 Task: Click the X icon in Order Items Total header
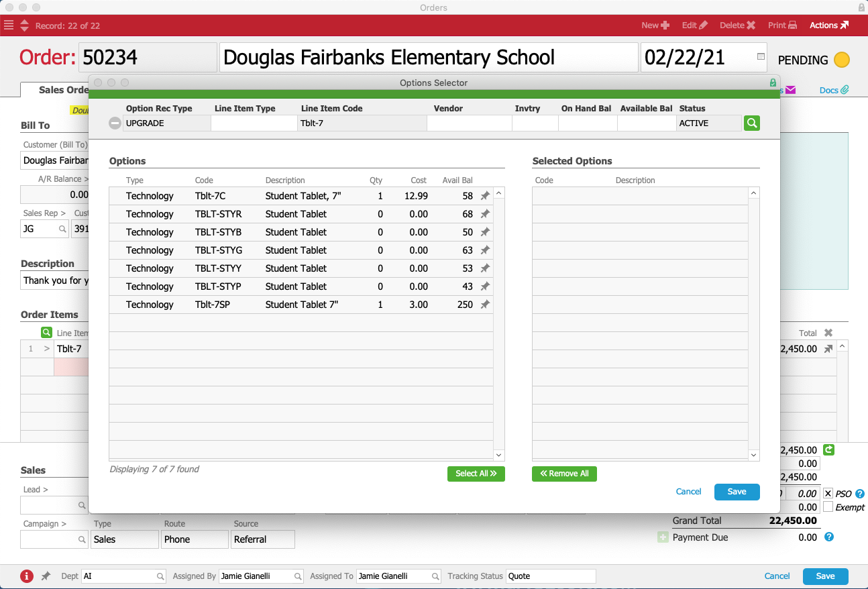pos(828,333)
